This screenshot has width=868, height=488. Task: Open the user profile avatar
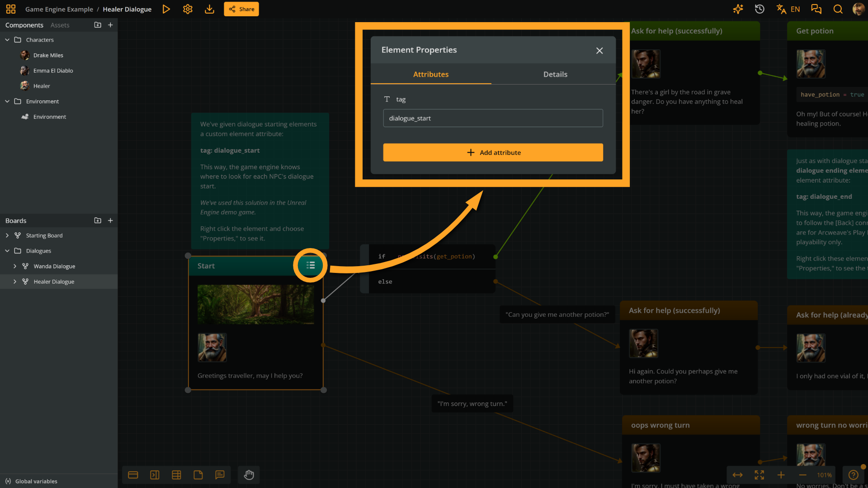[x=858, y=9]
